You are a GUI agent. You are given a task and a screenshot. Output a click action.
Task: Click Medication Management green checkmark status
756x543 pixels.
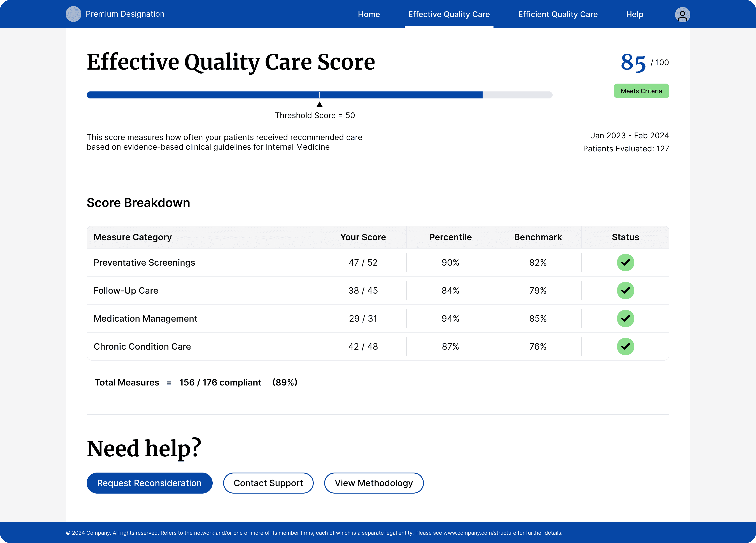click(x=625, y=319)
